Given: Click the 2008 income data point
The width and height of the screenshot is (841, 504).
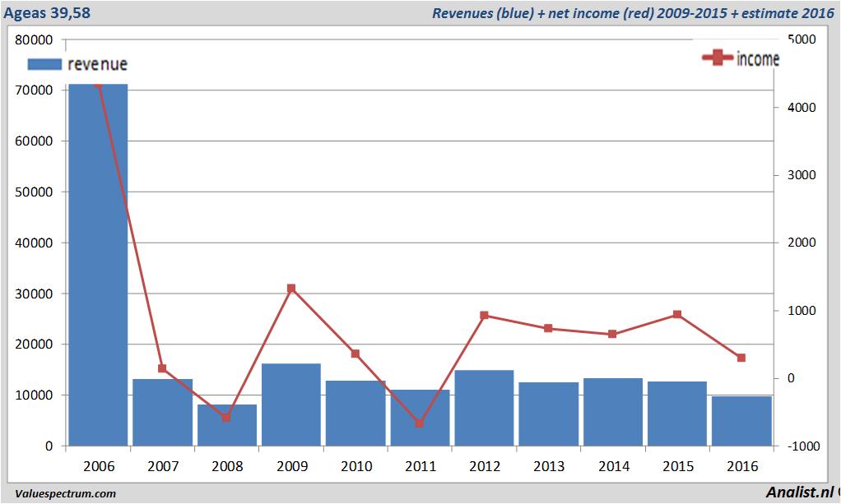Looking at the screenshot, I should (x=226, y=417).
